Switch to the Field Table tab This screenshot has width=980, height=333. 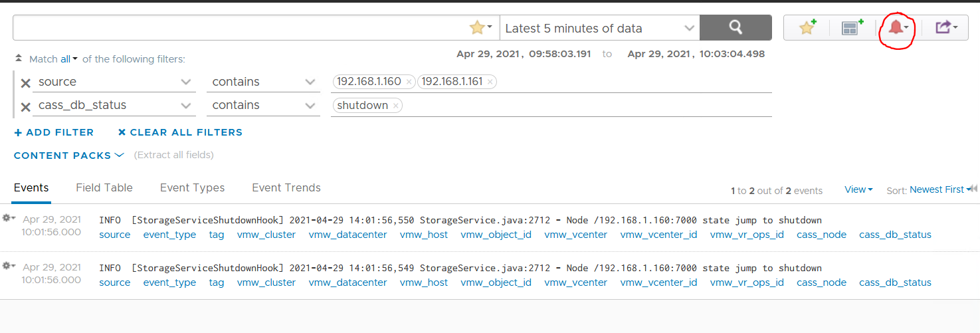104,188
